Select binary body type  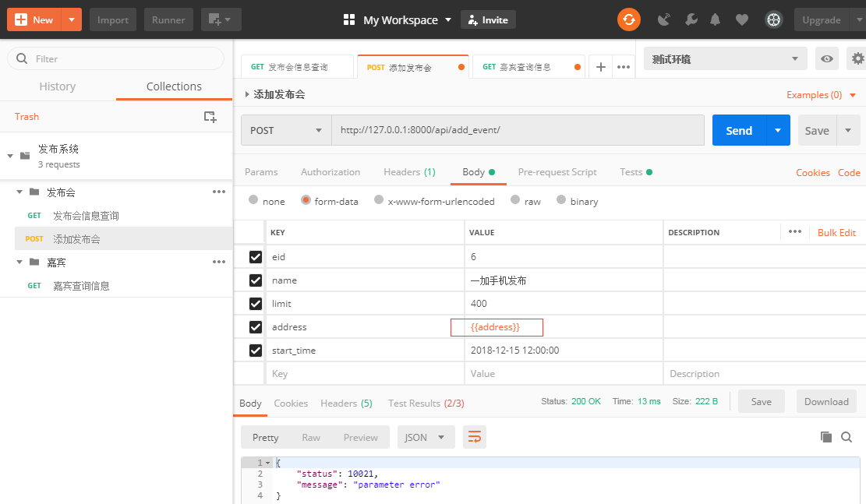tap(561, 200)
